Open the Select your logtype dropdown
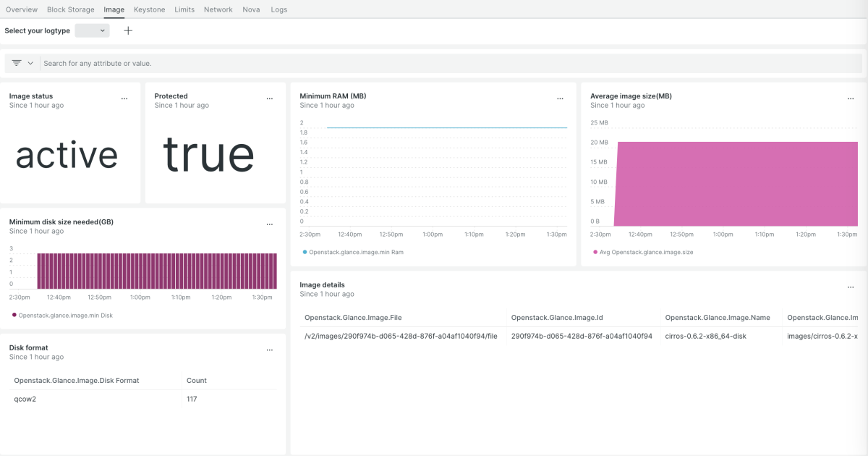The image size is (868, 456). pyautogui.click(x=93, y=30)
